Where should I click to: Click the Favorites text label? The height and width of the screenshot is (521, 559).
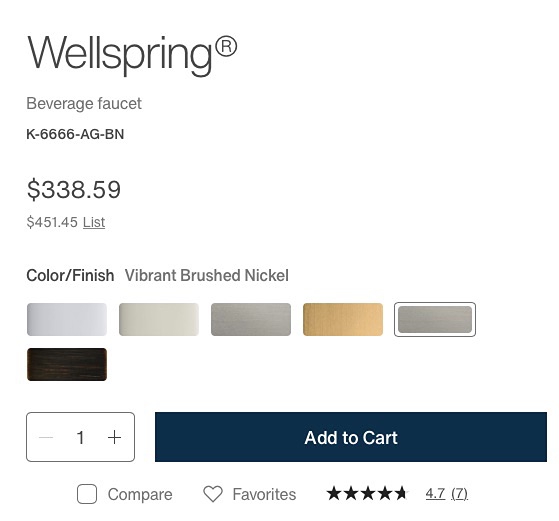264,494
